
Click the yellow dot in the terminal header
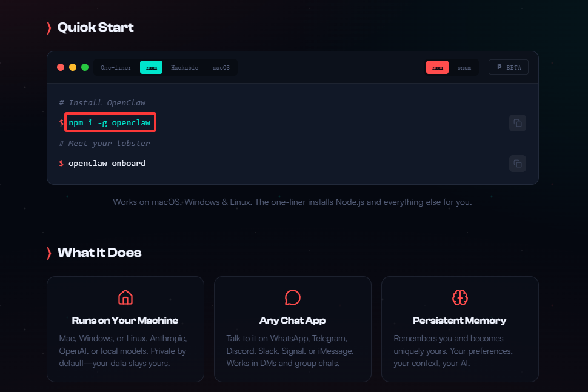click(x=73, y=67)
